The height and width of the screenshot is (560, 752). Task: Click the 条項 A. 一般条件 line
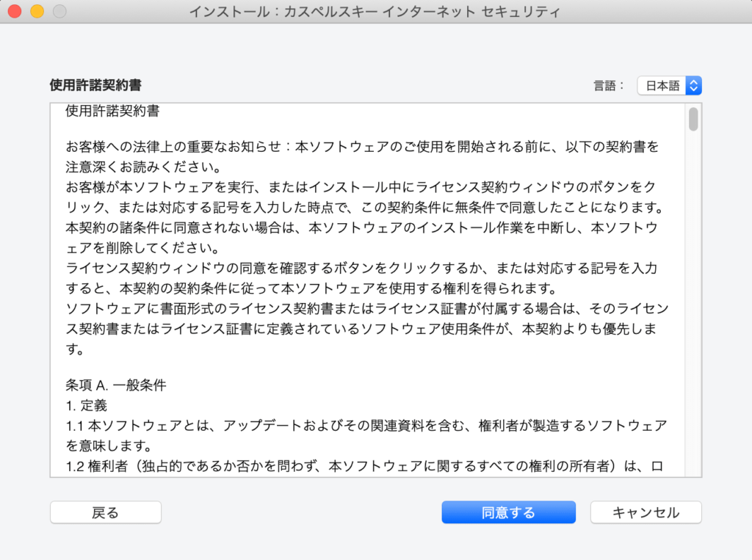pos(116,385)
